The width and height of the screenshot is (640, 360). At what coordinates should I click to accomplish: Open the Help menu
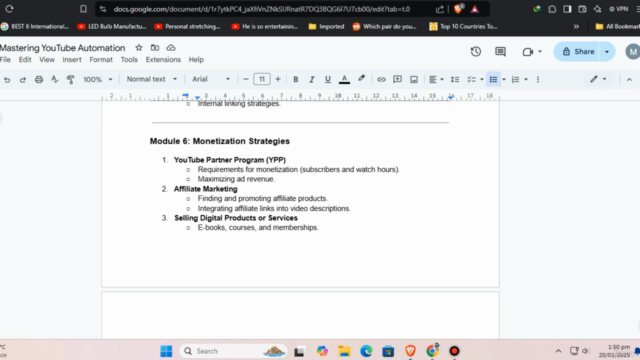click(196, 60)
